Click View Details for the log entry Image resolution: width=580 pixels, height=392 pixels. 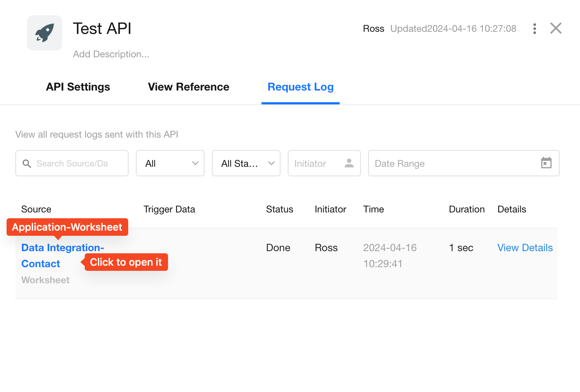point(524,248)
